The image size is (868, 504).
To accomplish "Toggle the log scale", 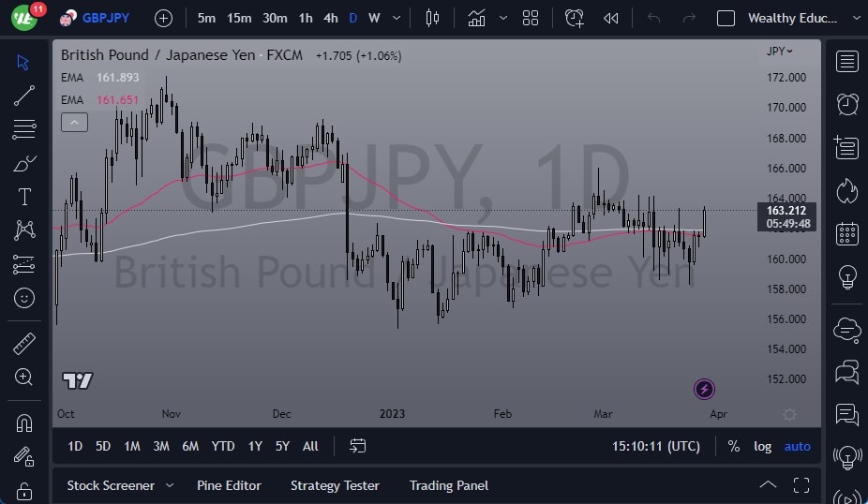I will (763, 446).
